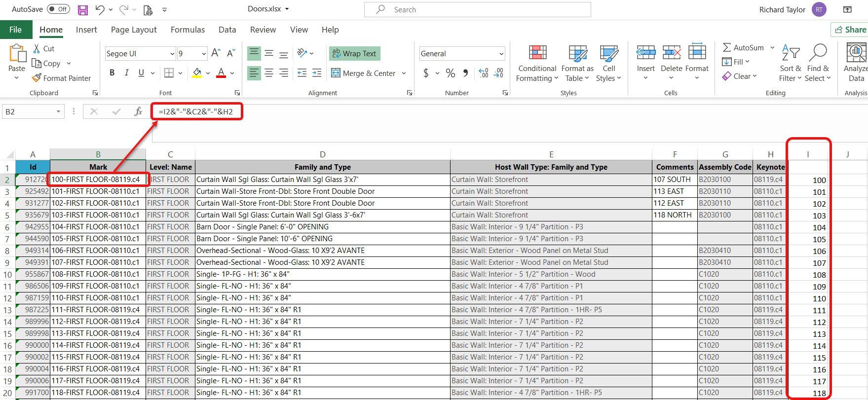The height and width of the screenshot is (400, 868).
Task: Click Font Color red A swatch
Action: pyautogui.click(x=221, y=73)
